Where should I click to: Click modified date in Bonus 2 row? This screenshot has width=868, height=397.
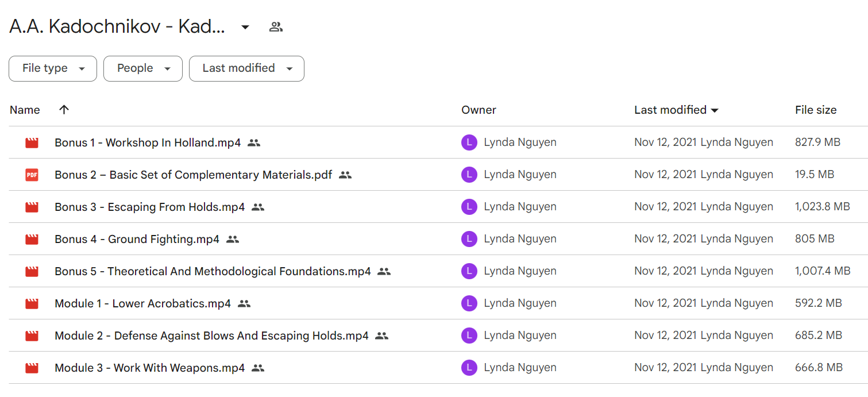pyautogui.click(x=666, y=175)
